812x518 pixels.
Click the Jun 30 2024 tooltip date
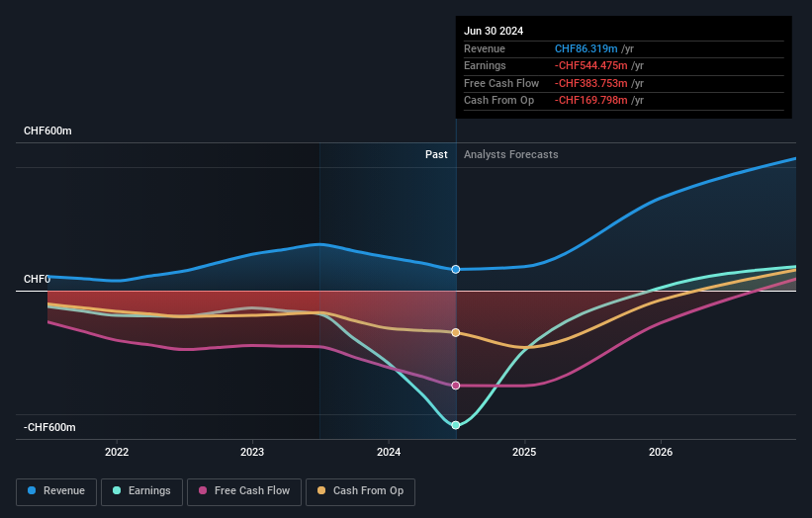[494, 31]
